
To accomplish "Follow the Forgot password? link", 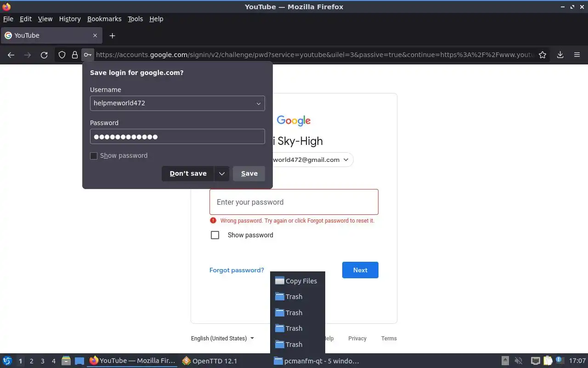I will coord(237,270).
